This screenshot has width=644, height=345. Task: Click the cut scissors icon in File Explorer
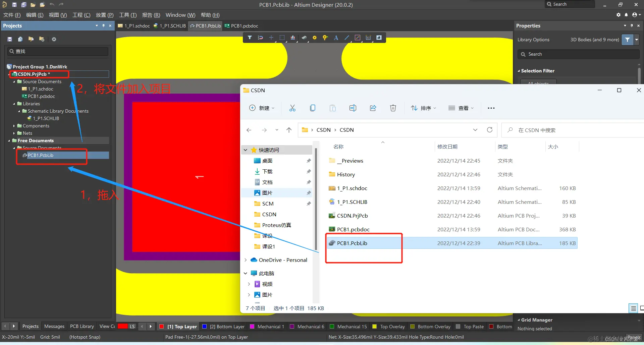[x=292, y=108]
